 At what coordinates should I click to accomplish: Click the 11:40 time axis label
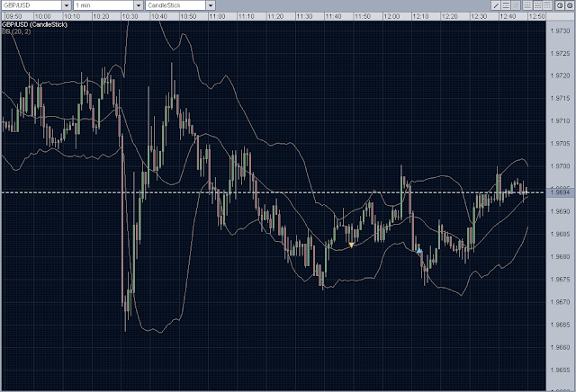334,16
